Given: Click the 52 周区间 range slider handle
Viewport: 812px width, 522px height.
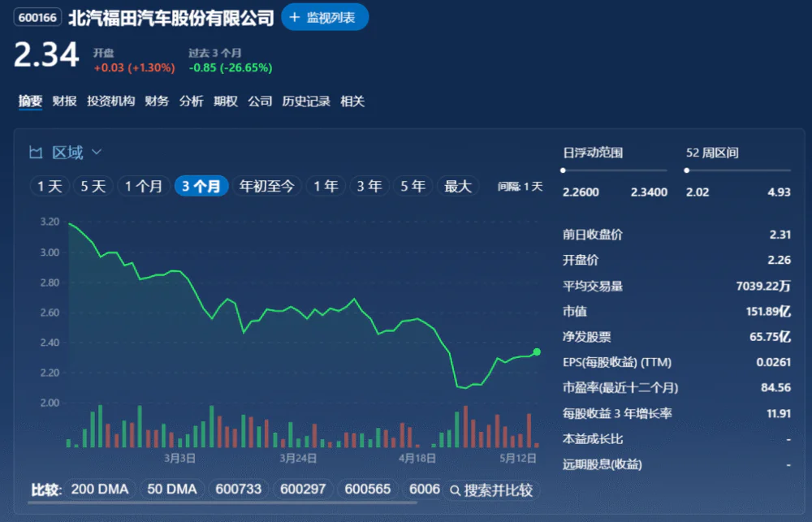Looking at the screenshot, I should [x=687, y=170].
